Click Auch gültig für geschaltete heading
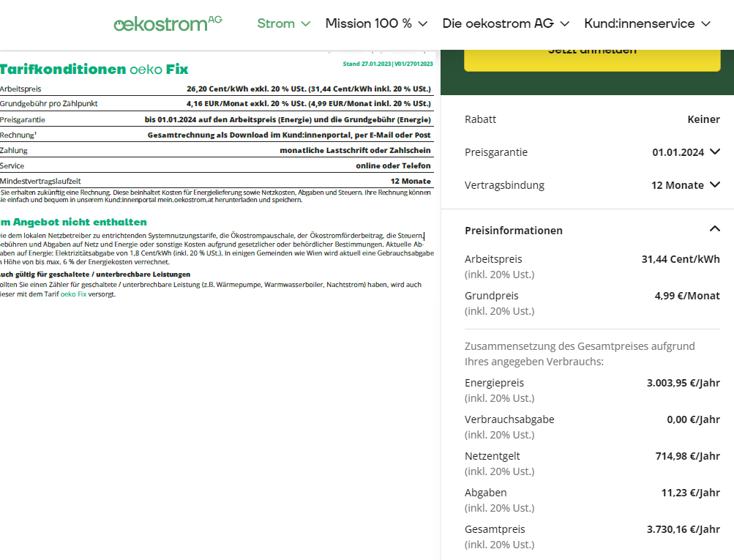734x560 pixels. tap(95, 275)
